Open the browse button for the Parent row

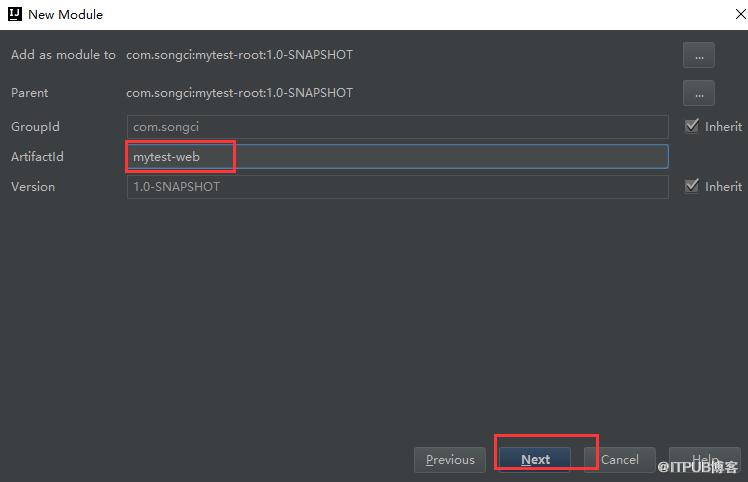click(698, 93)
